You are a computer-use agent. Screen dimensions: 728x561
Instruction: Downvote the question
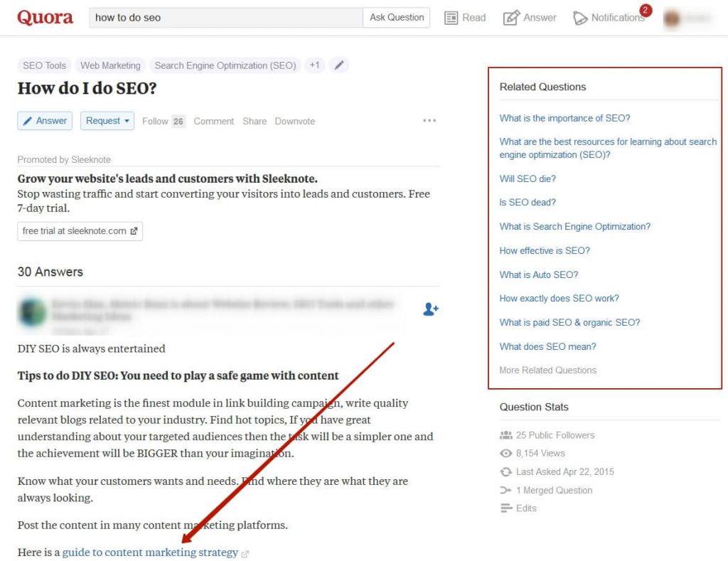pyautogui.click(x=294, y=121)
